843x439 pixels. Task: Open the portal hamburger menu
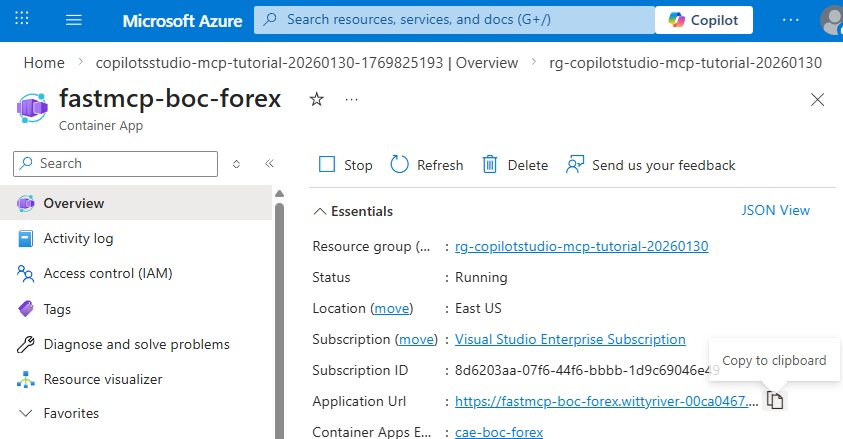tap(74, 20)
